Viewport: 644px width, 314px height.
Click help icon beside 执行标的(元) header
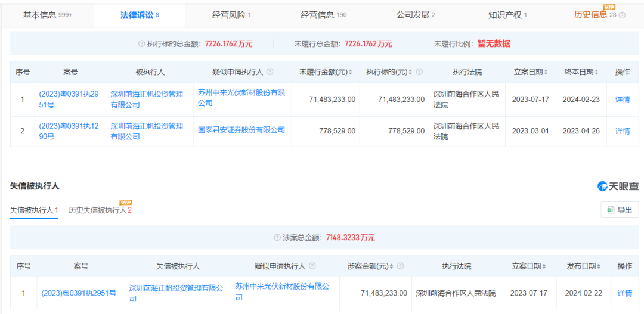point(419,72)
